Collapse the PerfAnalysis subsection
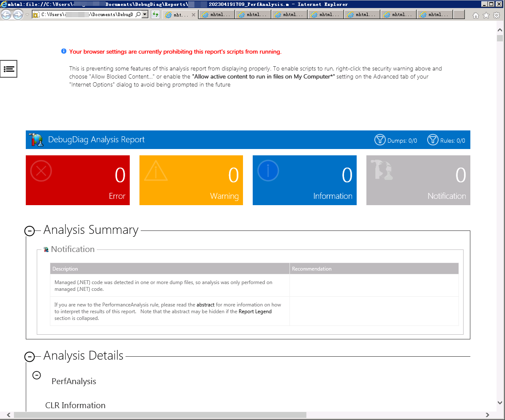This screenshot has height=420, width=505. [x=37, y=375]
